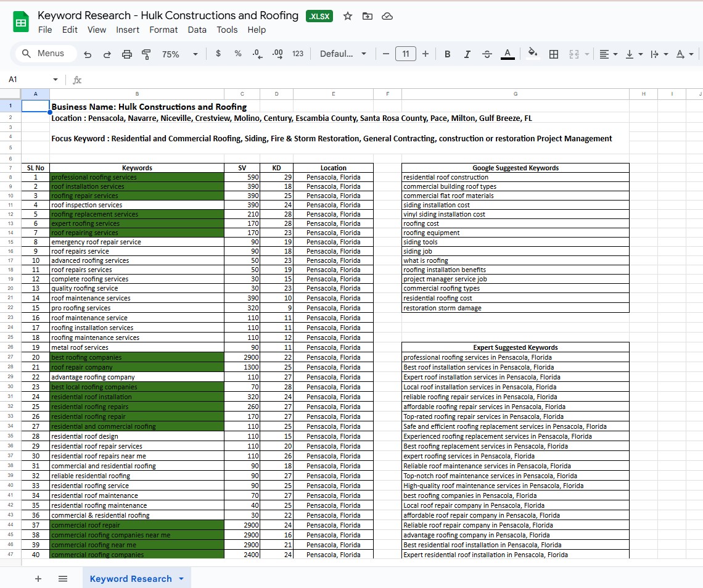Star this spreadsheet
Screen dimensions: 703x588
(347, 16)
